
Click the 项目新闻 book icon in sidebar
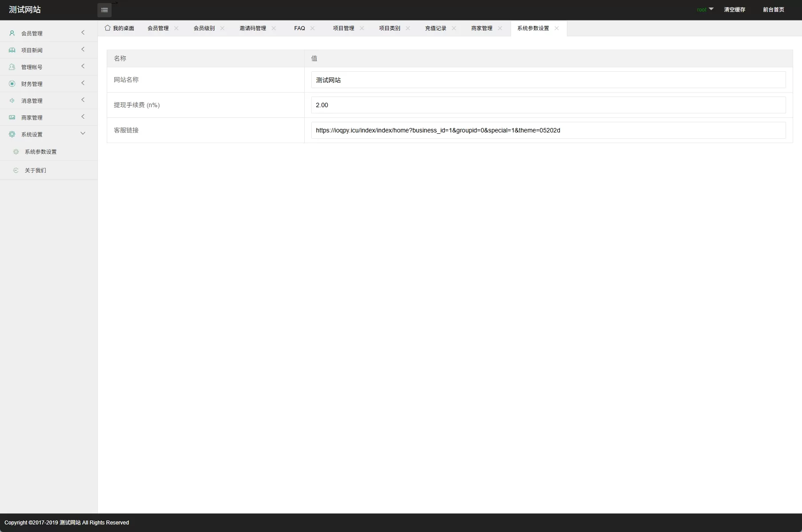(x=12, y=50)
